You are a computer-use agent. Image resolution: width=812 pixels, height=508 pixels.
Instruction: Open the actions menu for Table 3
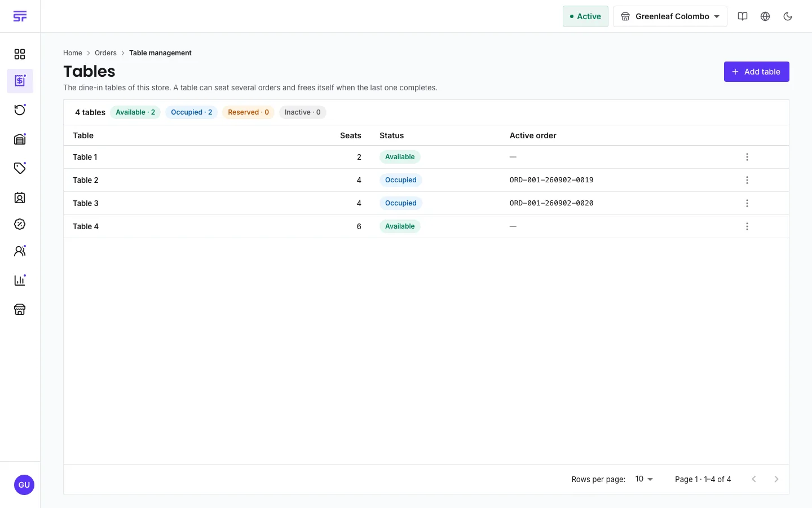point(747,203)
